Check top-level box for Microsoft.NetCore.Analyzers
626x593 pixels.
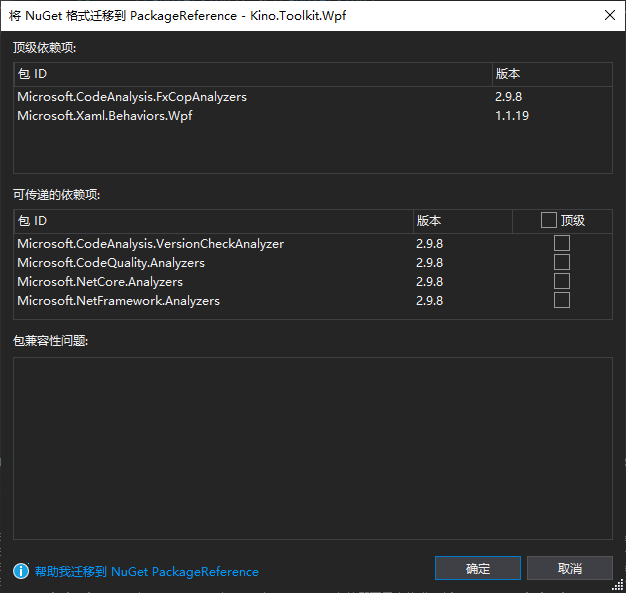pyautogui.click(x=562, y=281)
